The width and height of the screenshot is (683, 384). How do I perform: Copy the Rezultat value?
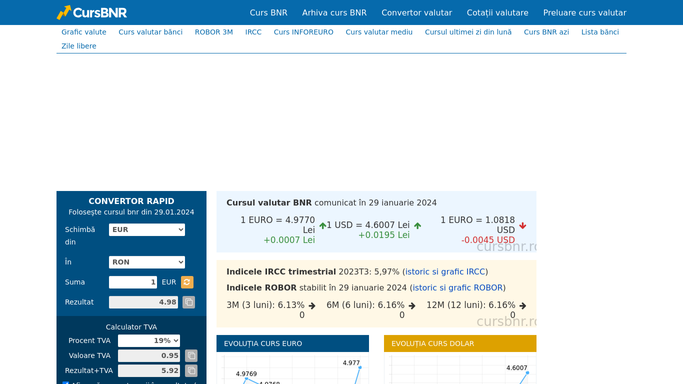pos(189,302)
